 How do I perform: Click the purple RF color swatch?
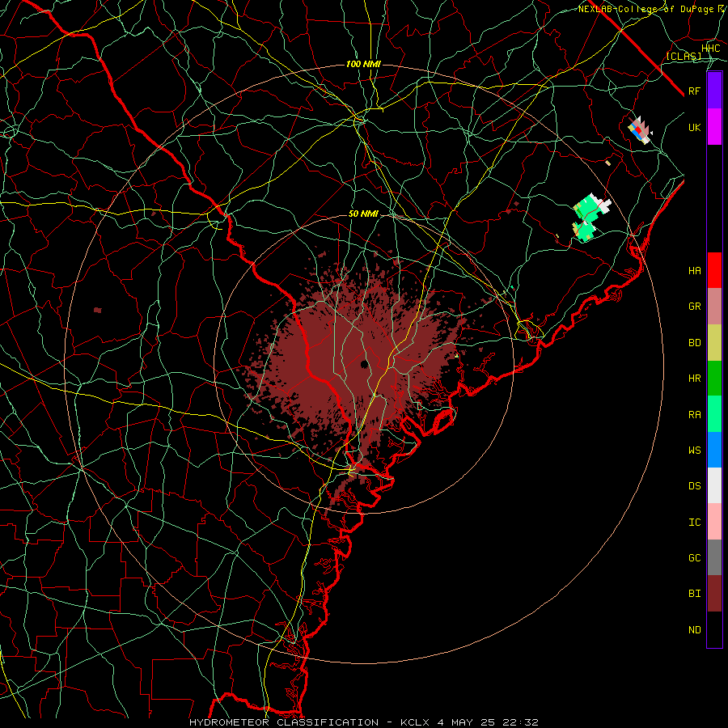point(714,91)
